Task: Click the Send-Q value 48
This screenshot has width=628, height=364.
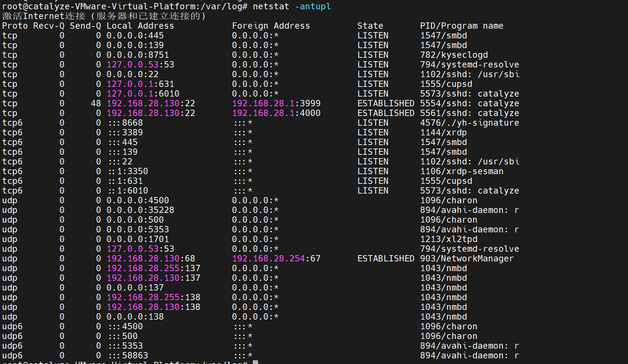Action: coord(96,103)
